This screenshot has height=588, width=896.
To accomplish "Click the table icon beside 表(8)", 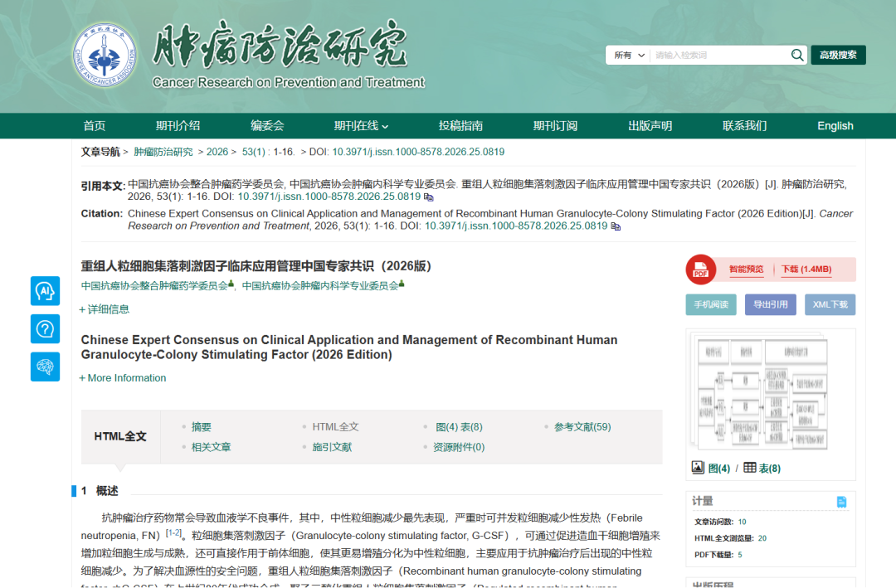I will pyautogui.click(x=750, y=468).
